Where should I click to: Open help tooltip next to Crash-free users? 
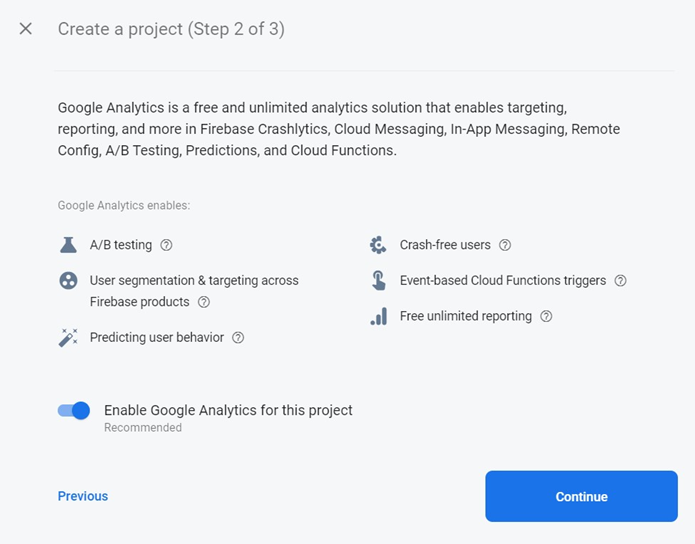point(505,245)
